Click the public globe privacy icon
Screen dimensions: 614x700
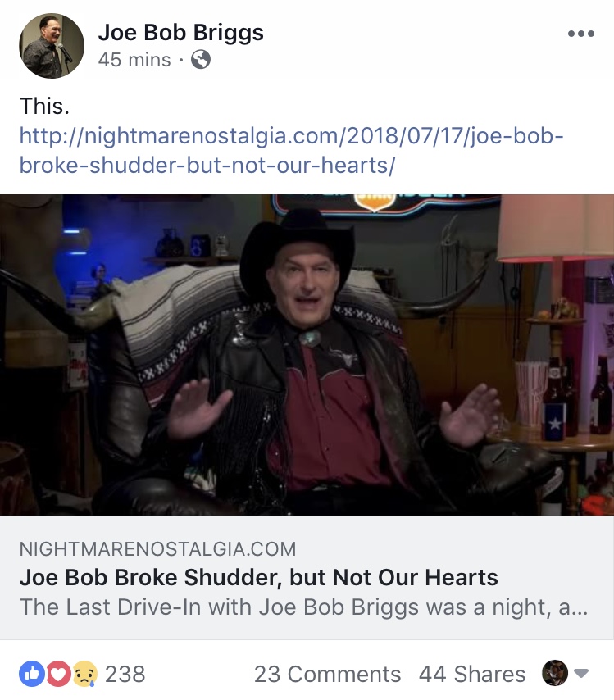pyautogui.click(x=201, y=59)
